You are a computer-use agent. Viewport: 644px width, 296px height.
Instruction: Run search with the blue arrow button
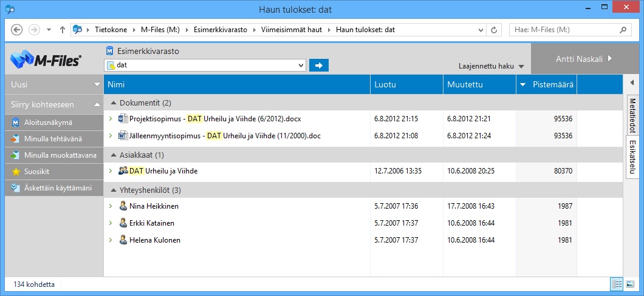tap(319, 65)
